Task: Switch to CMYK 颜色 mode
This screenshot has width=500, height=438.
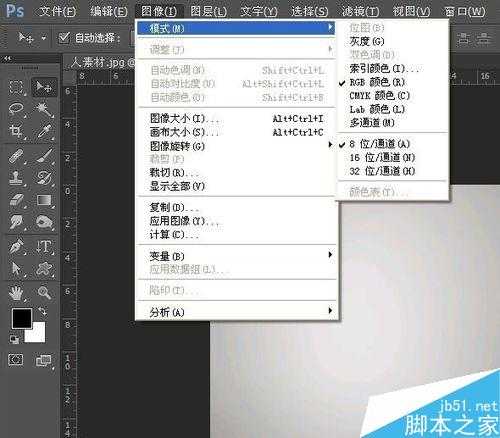Action: 379,96
